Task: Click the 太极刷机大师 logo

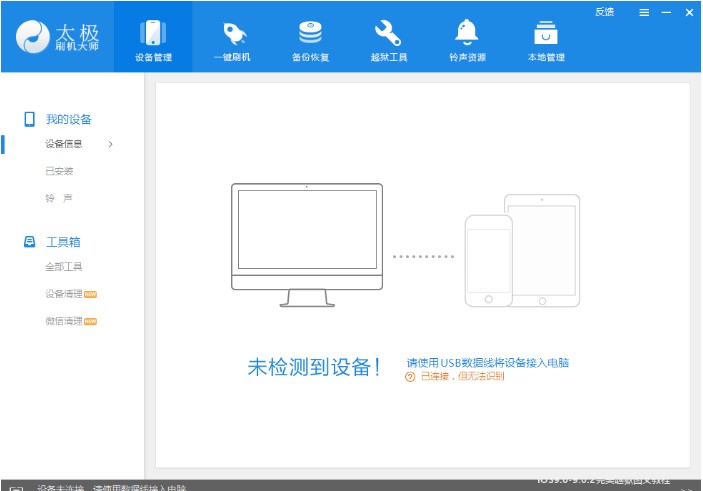Action: click(x=57, y=40)
